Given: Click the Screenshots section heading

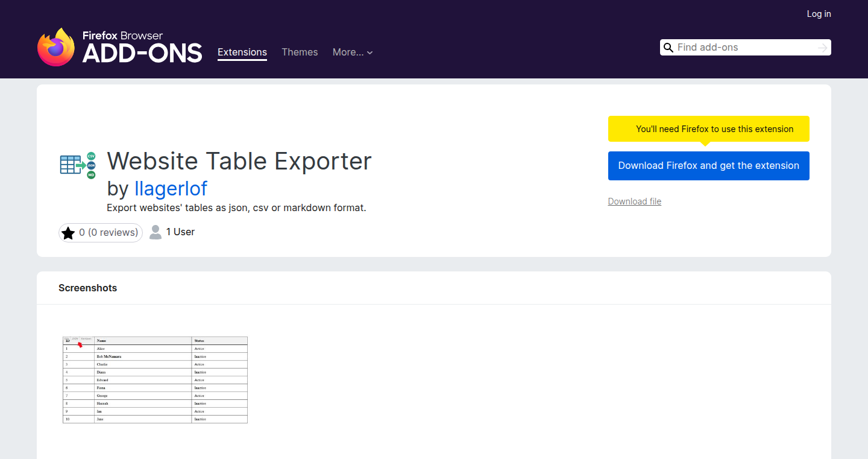Looking at the screenshot, I should point(88,288).
